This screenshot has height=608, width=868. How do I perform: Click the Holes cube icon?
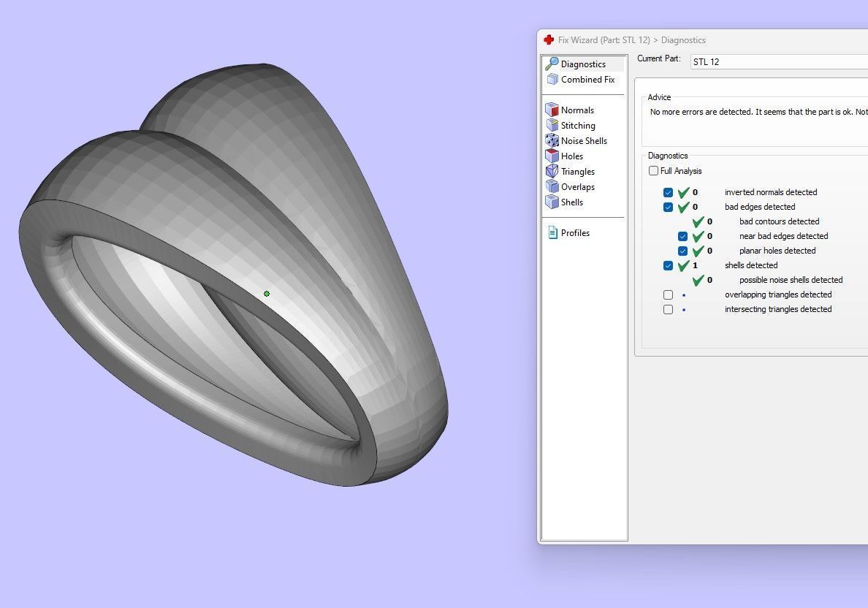[x=552, y=156]
